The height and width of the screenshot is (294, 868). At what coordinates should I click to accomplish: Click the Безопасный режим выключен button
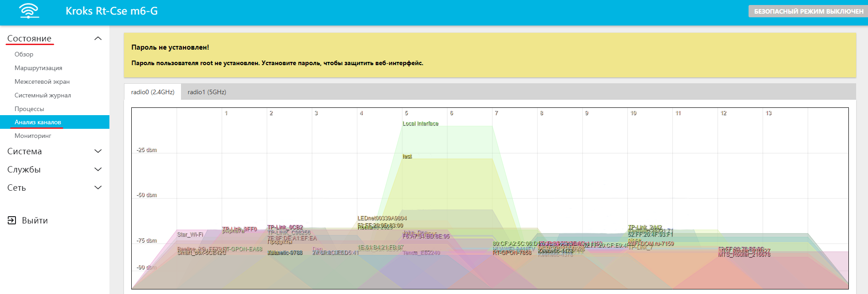click(808, 11)
